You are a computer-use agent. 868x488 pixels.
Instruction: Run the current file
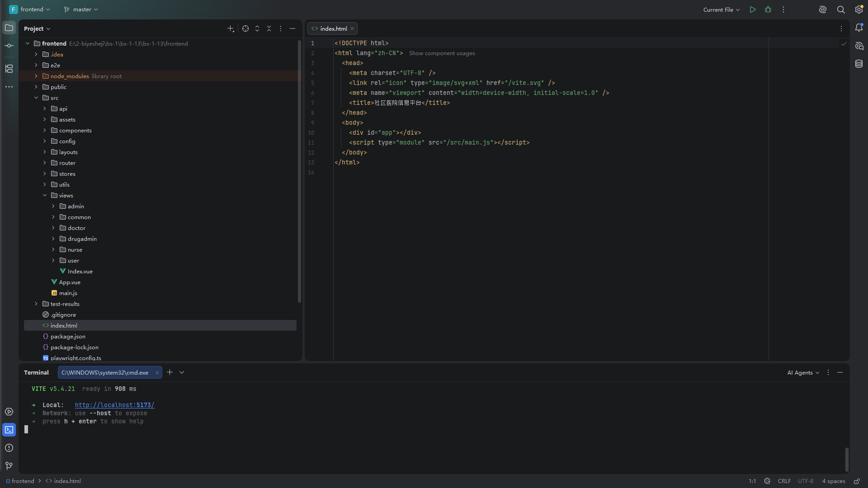click(753, 9)
